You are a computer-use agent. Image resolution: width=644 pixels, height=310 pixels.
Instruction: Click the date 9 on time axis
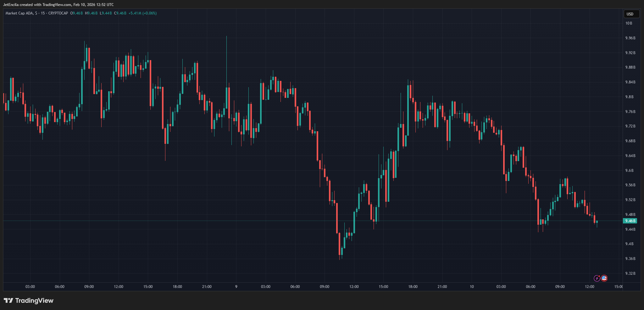point(236,286)
